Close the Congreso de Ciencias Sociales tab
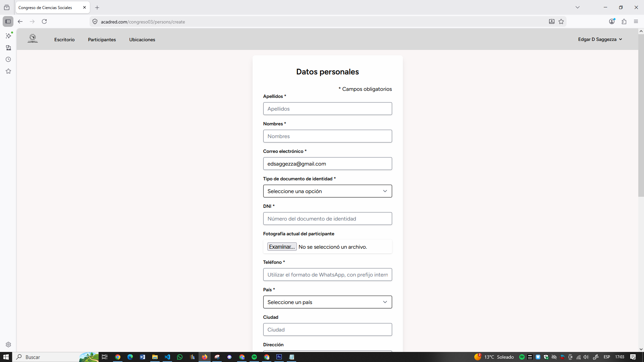 (x=85, y=7)
